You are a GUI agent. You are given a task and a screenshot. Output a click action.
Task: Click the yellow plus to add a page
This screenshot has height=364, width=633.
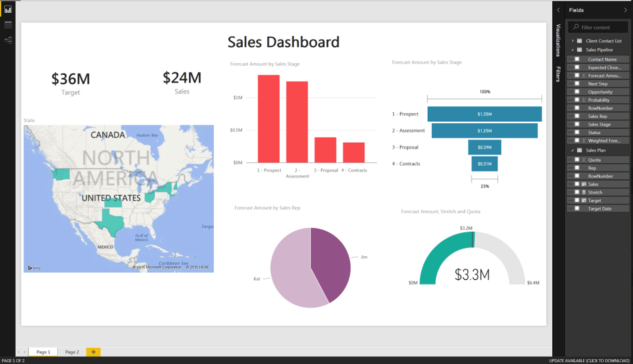pyautogui.click(x=93, y=352)
